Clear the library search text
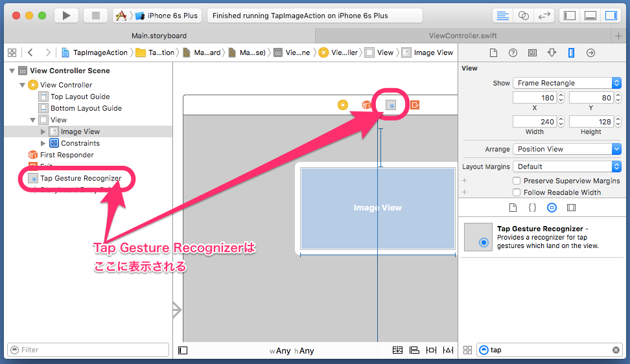This screenshot has width=630, height=364. pos(616,350)
